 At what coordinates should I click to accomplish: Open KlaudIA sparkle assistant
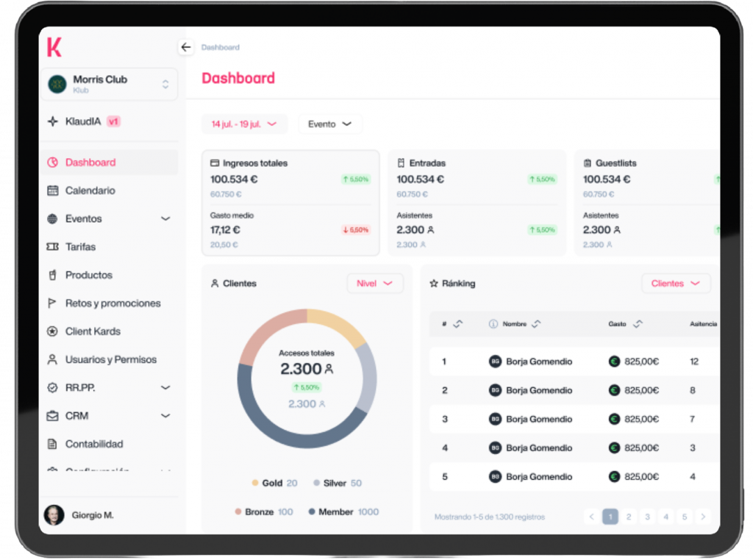pos(52,121)
